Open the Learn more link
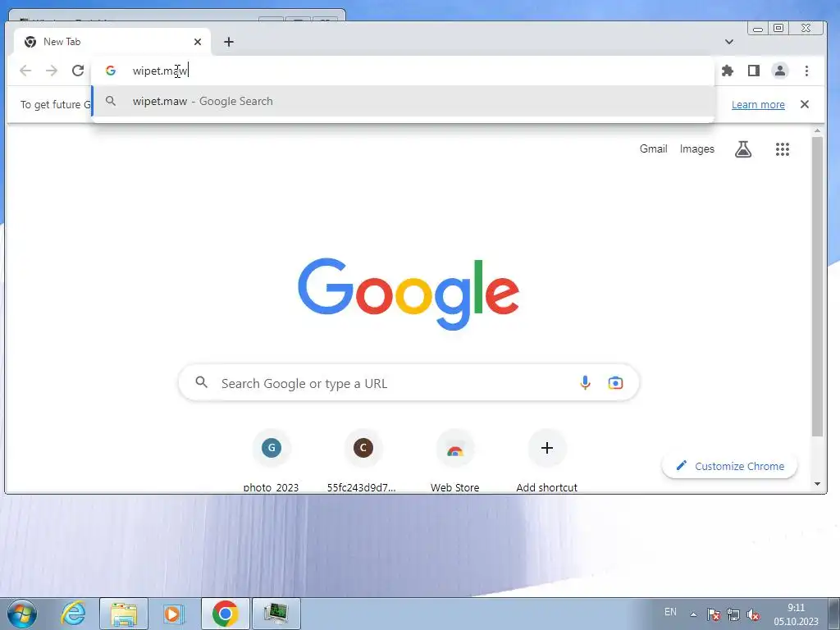 [758, 104]
